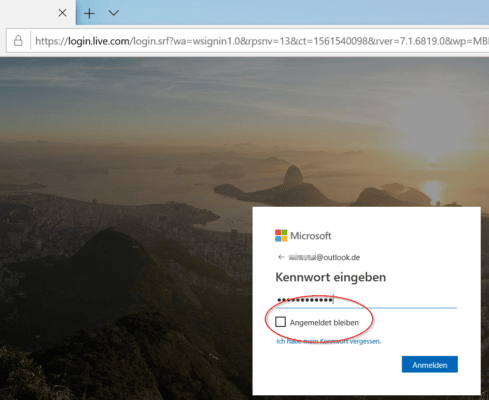Go back using arrow beside email address

pos(281,257)
